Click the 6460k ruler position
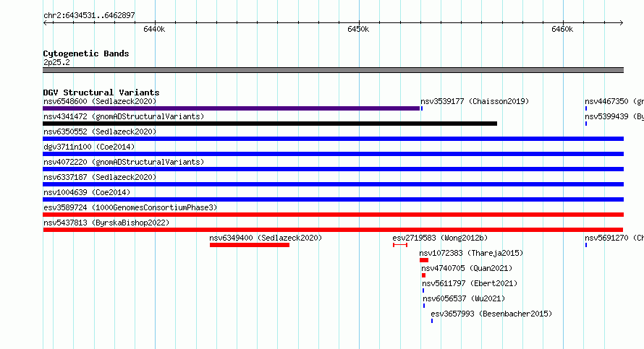The height and width of the screenshot is (349, 644). (562, 29)
